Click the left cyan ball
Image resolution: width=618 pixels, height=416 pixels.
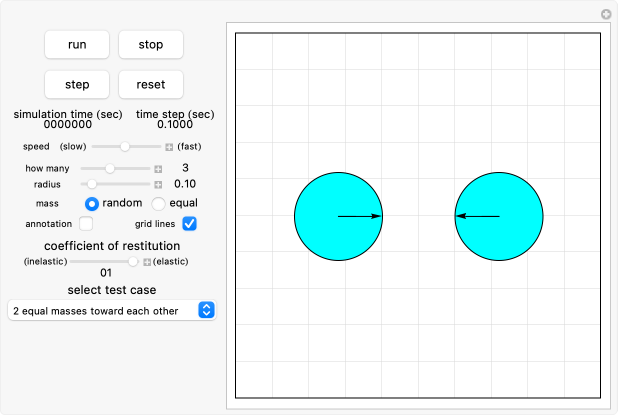(338, 216)
